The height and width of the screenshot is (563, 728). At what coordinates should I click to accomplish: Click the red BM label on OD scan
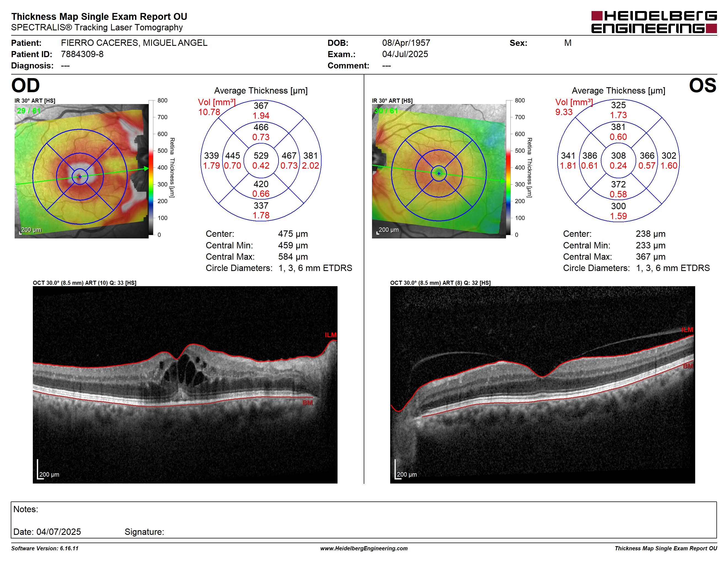307,403
